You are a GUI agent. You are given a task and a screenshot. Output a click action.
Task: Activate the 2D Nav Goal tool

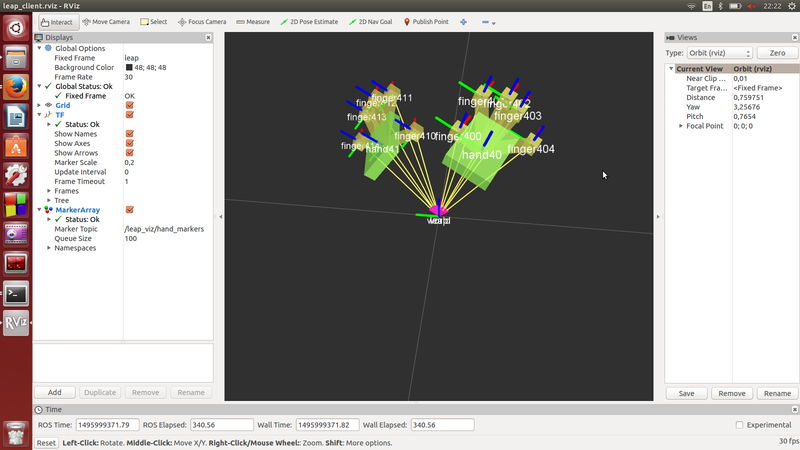[x=372, y=21]
